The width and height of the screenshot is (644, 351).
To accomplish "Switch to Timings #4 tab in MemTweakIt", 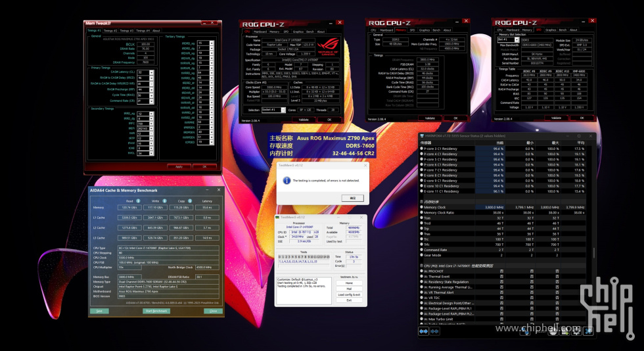I will tap(143, 30).
